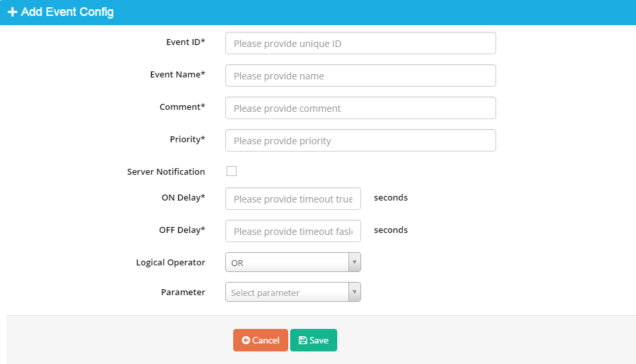
Task: Expand the Parameter dropdown arrow
Action: (354, 292)
